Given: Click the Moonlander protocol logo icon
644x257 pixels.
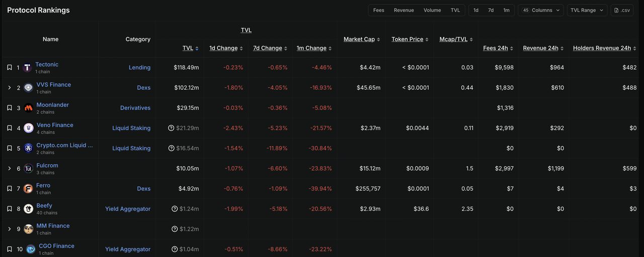Looking at the screenshot, I should (29, 108).
